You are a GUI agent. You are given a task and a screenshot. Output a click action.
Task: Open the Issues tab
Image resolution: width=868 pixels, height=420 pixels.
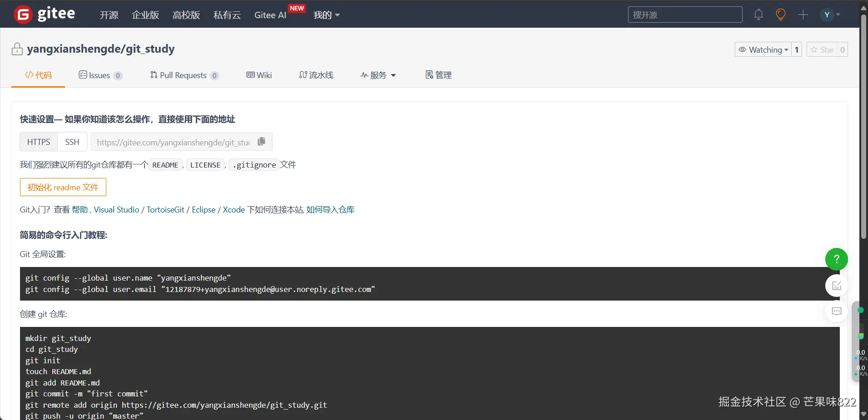[x=100, y=75]
